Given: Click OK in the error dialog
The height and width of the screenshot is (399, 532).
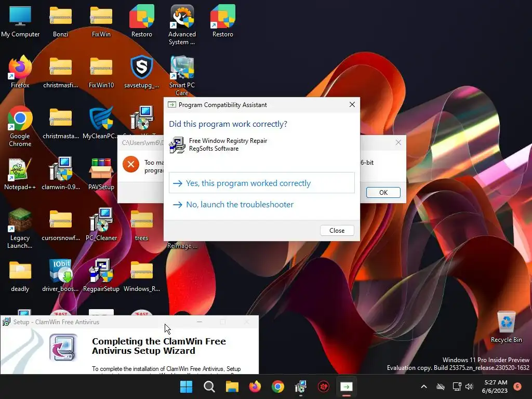Looking at the screenshot, I should click(x=383, y=192).
